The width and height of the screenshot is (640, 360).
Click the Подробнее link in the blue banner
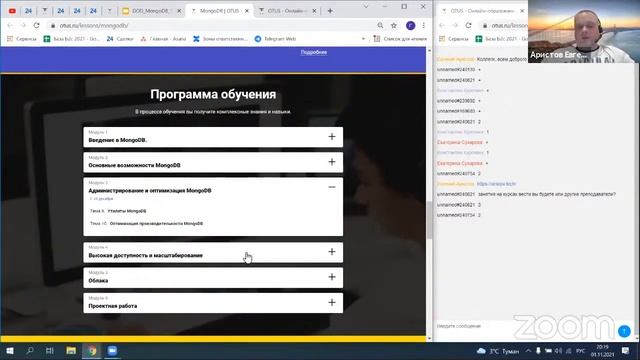(314, 52)
